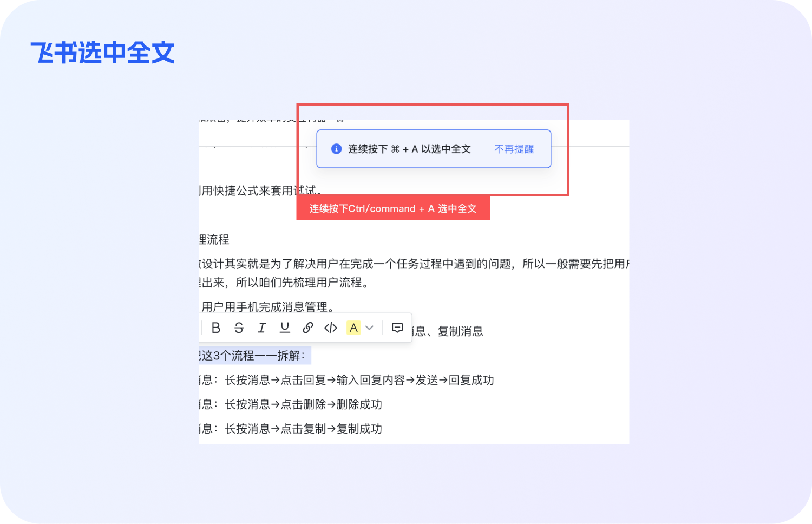Viewport: 812px width, 524px height.
Task: Apply yellow highlight color to text
Action: pos(353,327)
